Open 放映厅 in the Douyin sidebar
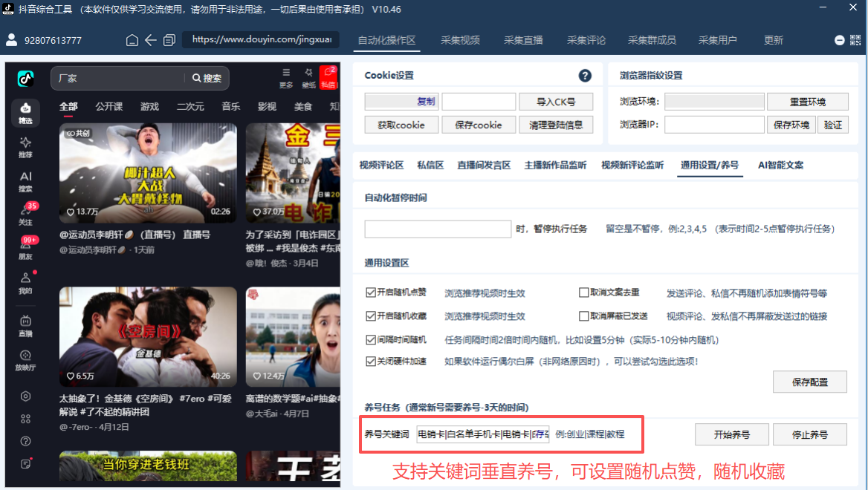The image size is (868, 490). coord(25,361)
